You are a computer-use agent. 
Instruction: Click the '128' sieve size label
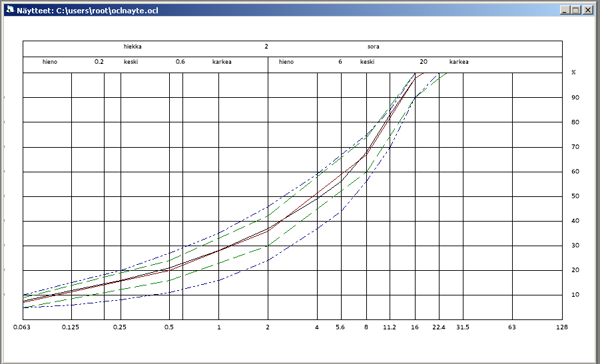tap(562, 327)
